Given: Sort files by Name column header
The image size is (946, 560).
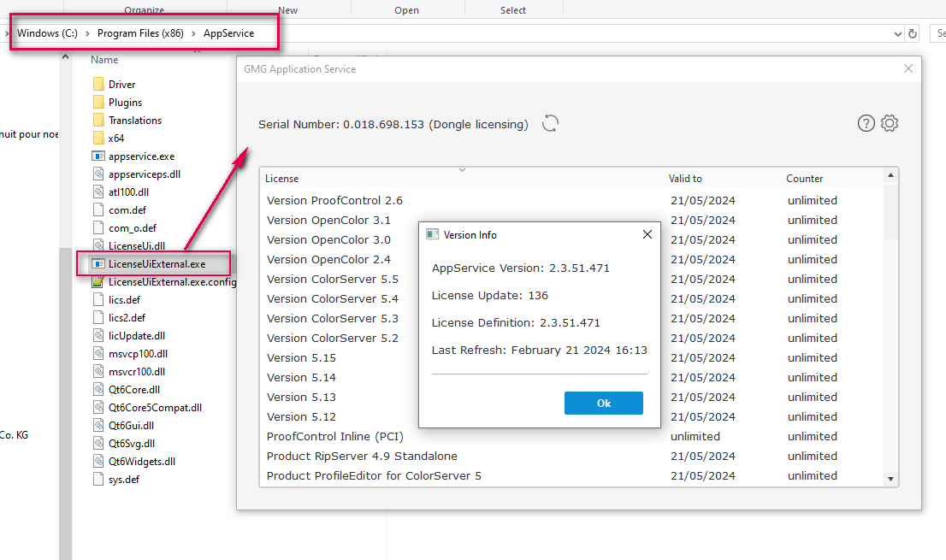Looking at the screenshot, I should coord(104,60).
